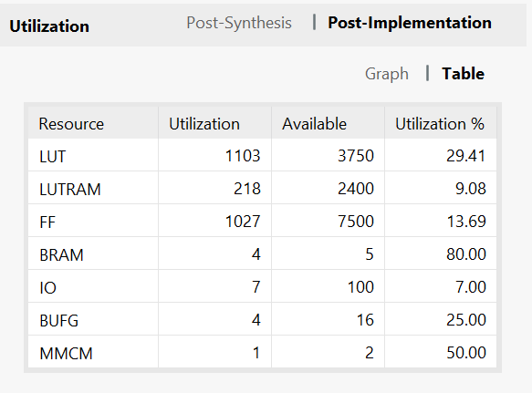The height and width of the screenshot is (393, 532).
Task: Click the Utilization column header
Action: (x=214, y=123)
